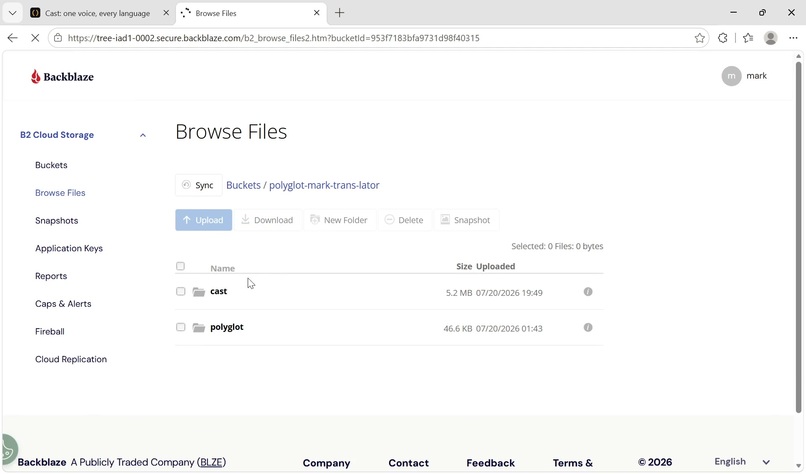The height and width of the screenshot is (474, 806).
Task: Switch to the Cast: one voice tab
Action: 98,13
